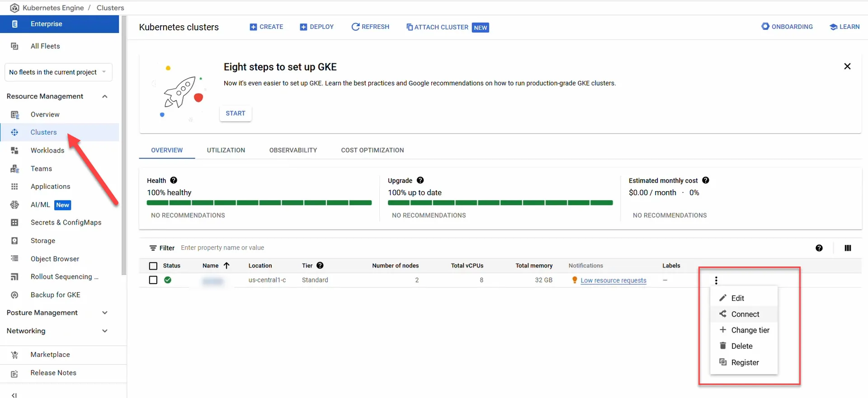Select Change tier from the context menu
Viewport: 868px width, 398px height.
click(x=744, y=330)
